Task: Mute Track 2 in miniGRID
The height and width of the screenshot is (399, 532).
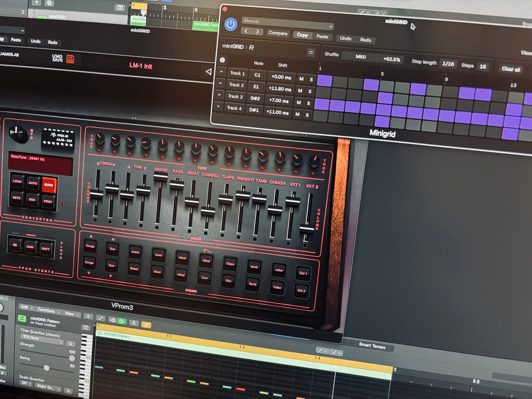Action: pyautogui.click(x=300, y=91)
